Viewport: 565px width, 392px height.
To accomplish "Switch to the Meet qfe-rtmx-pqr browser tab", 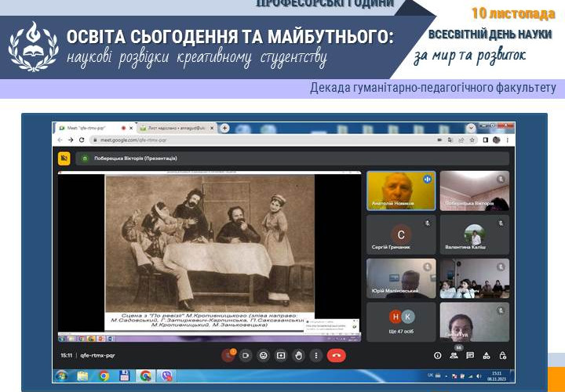I will [93, 128].
